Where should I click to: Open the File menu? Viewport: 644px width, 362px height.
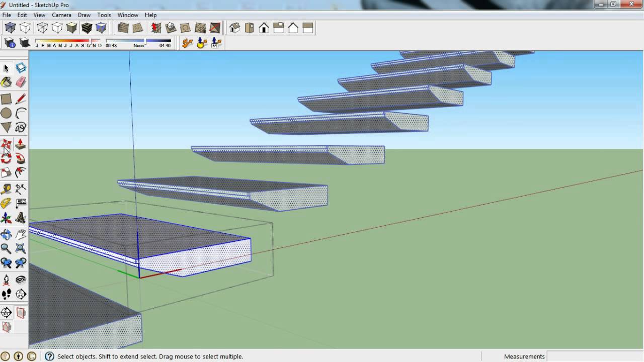7,15
